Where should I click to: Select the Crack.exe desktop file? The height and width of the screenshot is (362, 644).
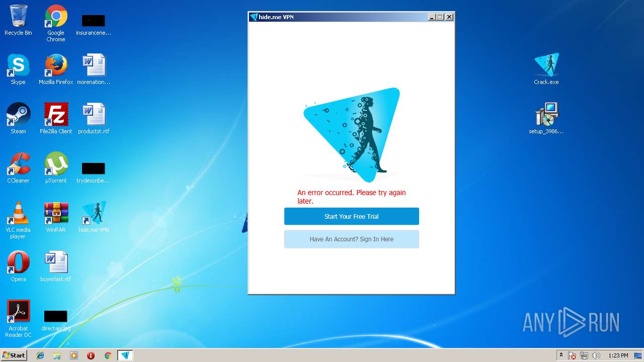pyautogui.click(x=546, y=69)
